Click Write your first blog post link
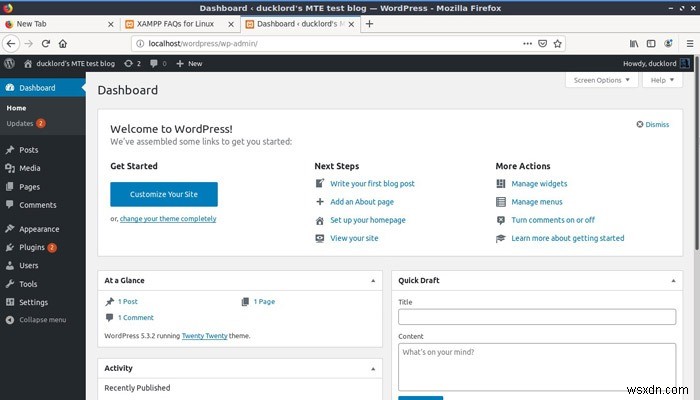700x400 pixels. (x=372, y=183)
